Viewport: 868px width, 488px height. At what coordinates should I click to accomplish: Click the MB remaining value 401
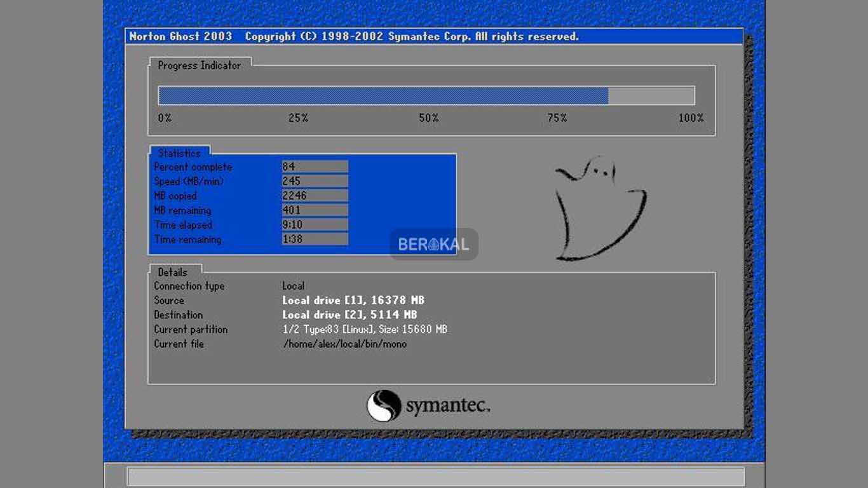click(x=315, y=210)
